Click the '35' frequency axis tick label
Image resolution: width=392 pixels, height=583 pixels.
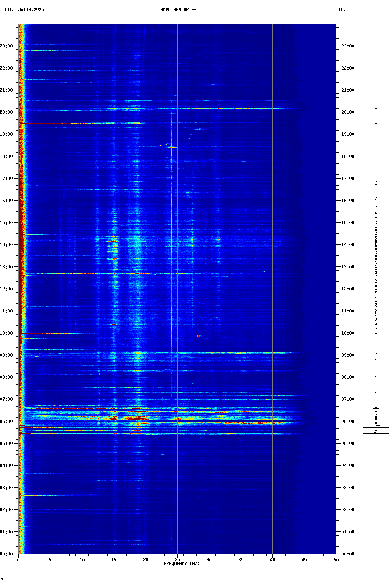pyautogui.click(x=241, y=560)
